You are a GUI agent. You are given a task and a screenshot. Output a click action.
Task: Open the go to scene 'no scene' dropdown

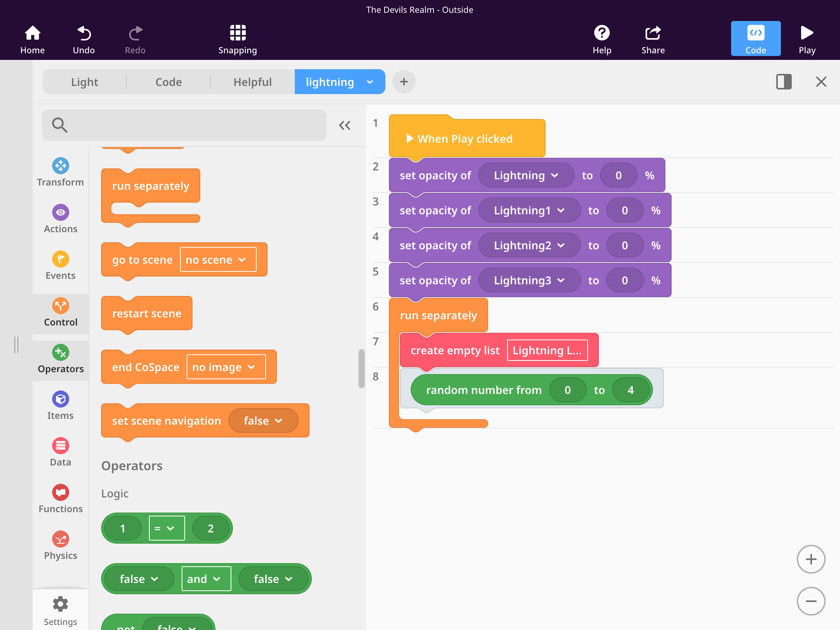[218, 260]
